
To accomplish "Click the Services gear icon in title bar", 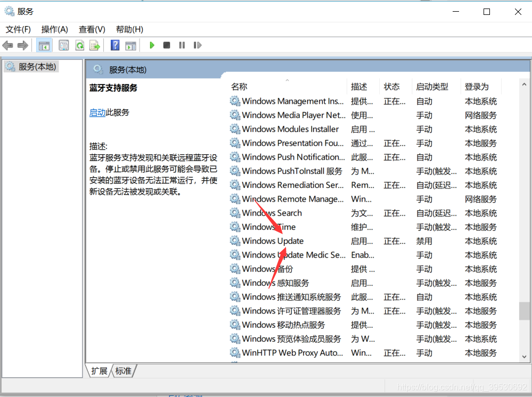I will [x=10, y=11].
